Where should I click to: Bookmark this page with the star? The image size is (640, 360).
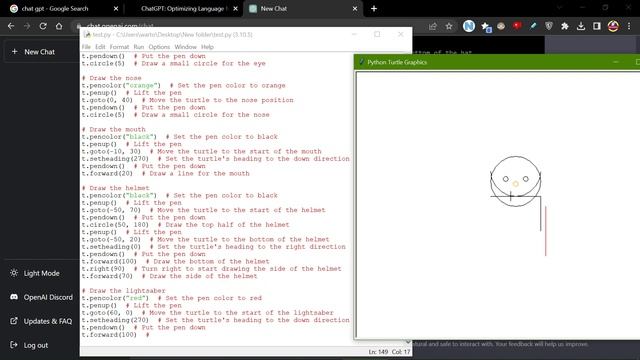[449, 26]
